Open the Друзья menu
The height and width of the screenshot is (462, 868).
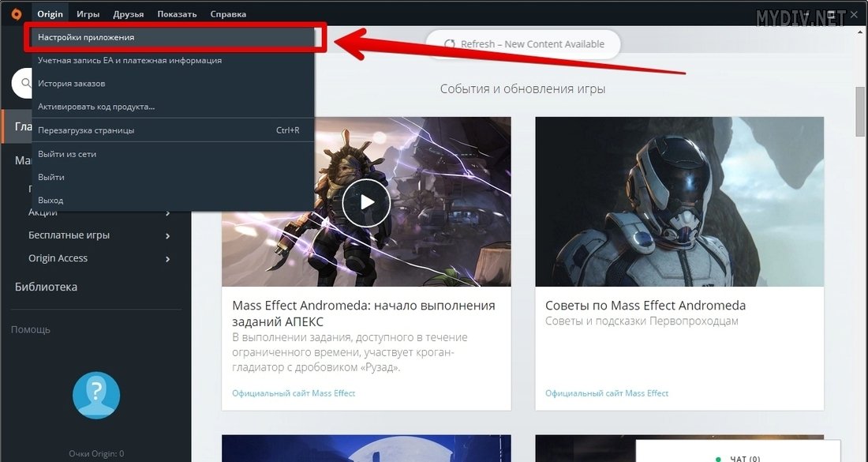point(129,14)
